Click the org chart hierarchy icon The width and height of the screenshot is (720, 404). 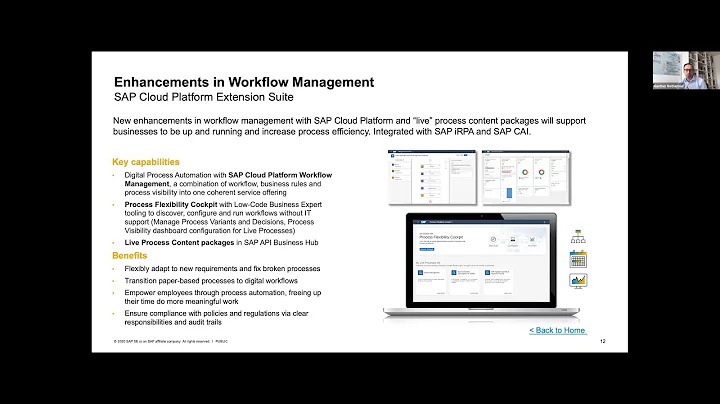coord(578,237)
